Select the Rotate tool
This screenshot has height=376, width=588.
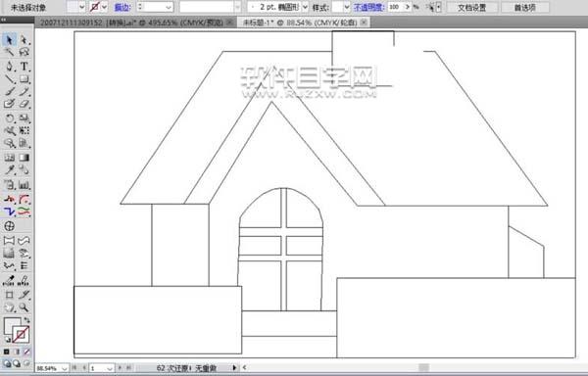(9, 118)
